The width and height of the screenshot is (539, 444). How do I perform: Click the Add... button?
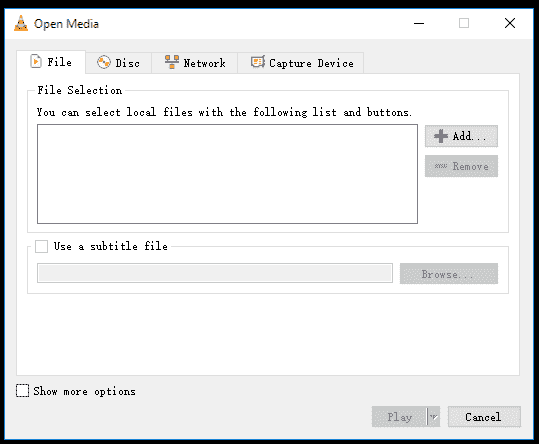[x=461, y=136]
